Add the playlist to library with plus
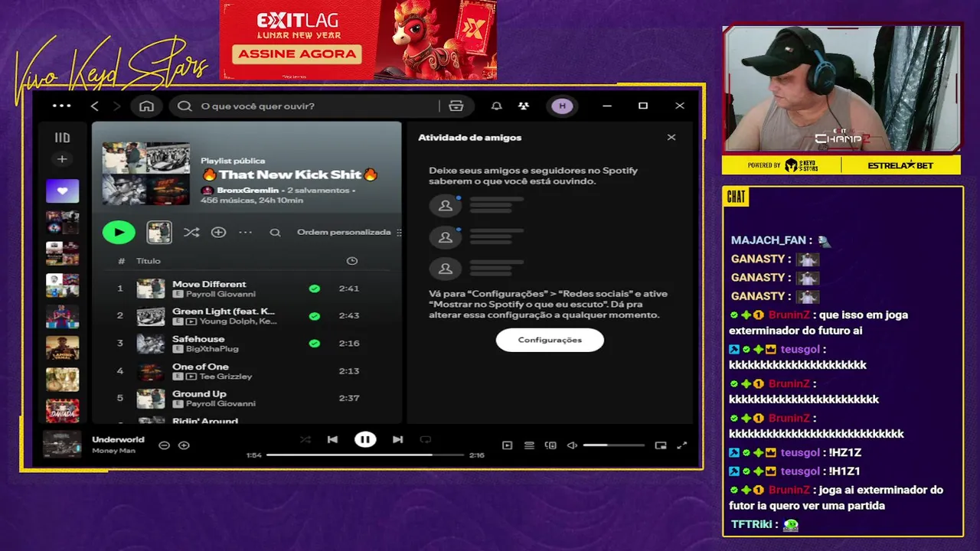 click(218, 232)
